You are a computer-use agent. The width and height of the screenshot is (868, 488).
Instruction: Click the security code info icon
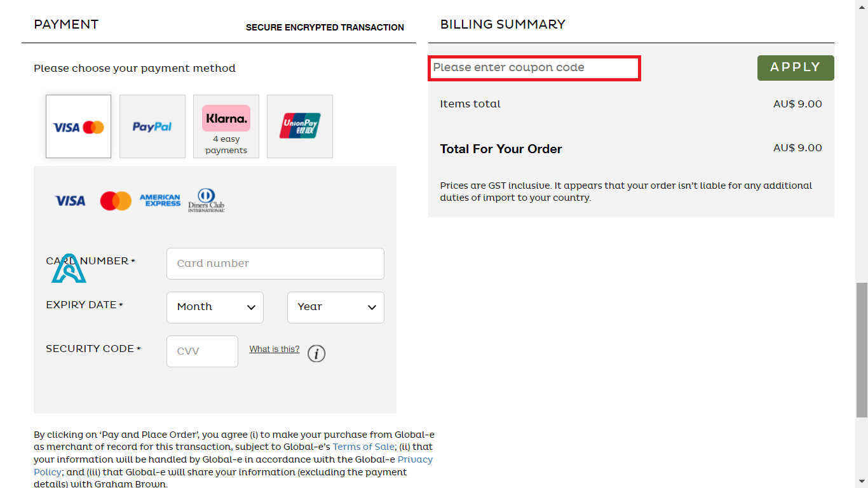316,353
